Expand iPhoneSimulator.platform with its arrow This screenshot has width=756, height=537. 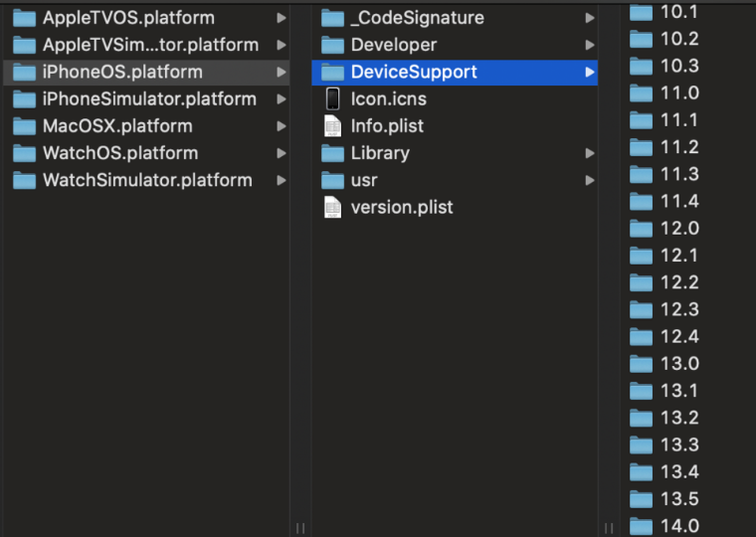[x=282, y=98]
